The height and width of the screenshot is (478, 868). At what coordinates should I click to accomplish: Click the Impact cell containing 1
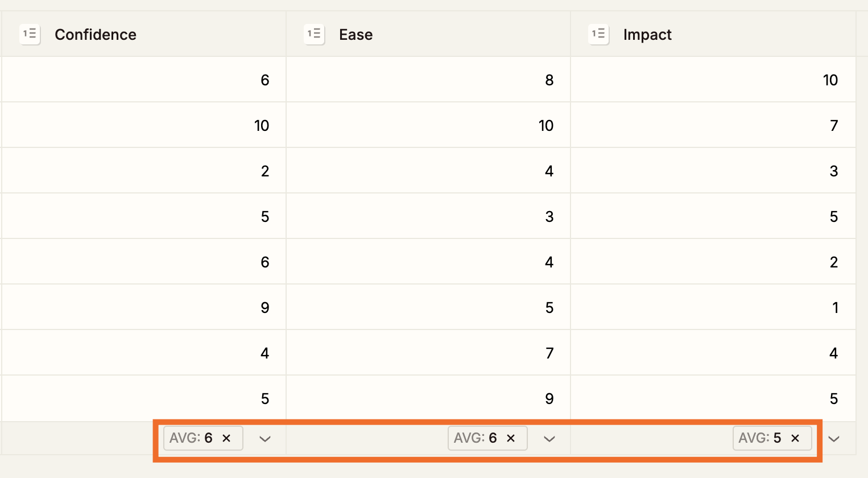pyautogui.click(x=711, y=307)
